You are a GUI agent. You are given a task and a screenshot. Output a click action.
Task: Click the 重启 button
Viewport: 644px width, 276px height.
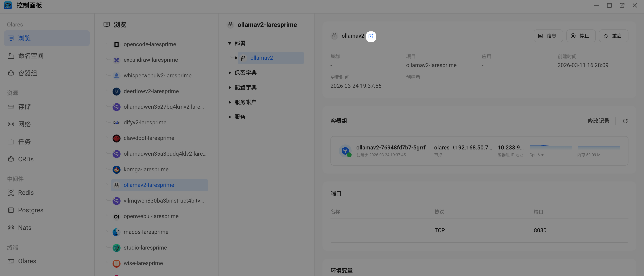click(x=613, y=36)
